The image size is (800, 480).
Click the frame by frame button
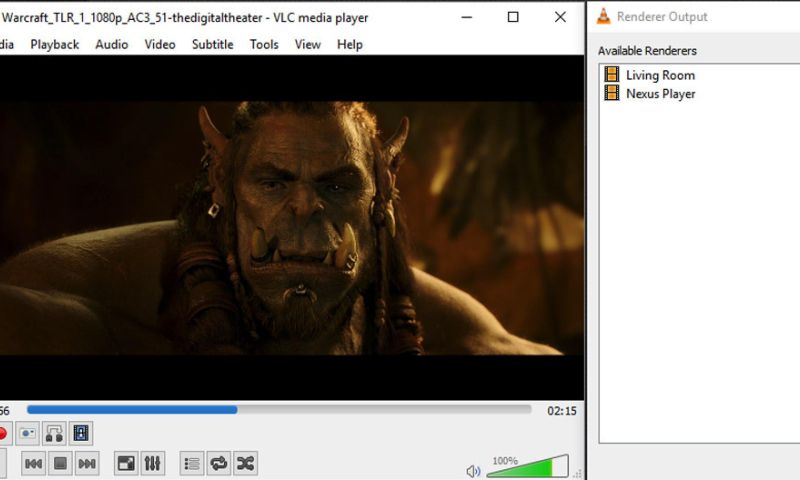pos(81,434)
